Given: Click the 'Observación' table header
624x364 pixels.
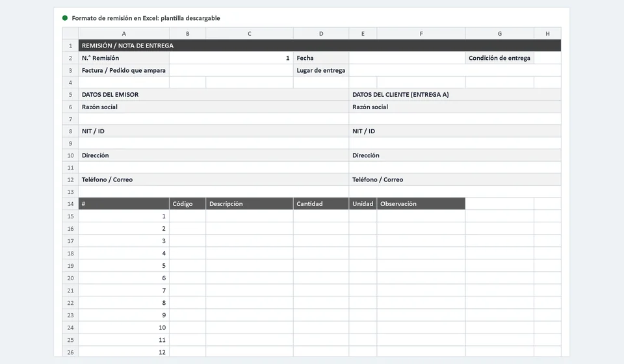Looking at the screenshot, I should 421,203.
